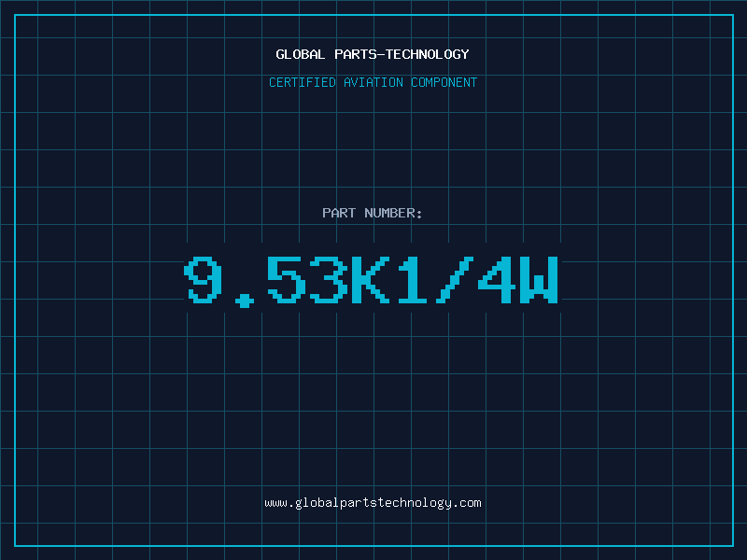This screenshot has width=747, height=560.
Task: Click the PART NUMBER: label
Action: [x=373, y=213]
